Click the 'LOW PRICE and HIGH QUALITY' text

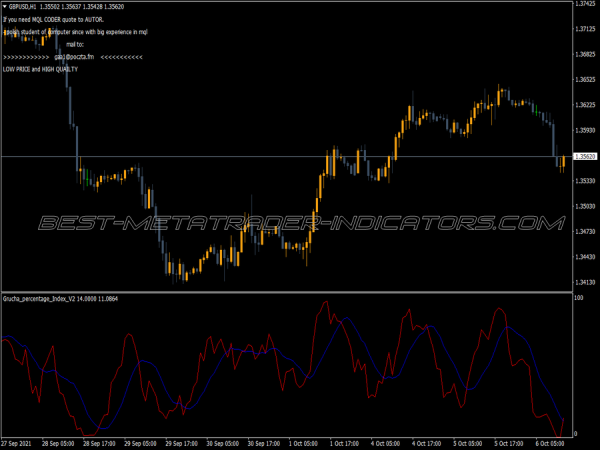point(41,69)
